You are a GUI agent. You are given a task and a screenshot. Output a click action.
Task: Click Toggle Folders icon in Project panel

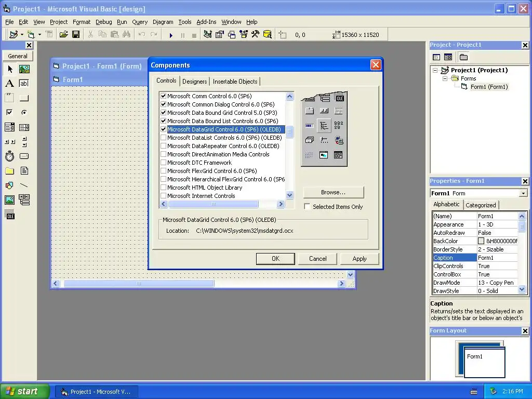463,57
